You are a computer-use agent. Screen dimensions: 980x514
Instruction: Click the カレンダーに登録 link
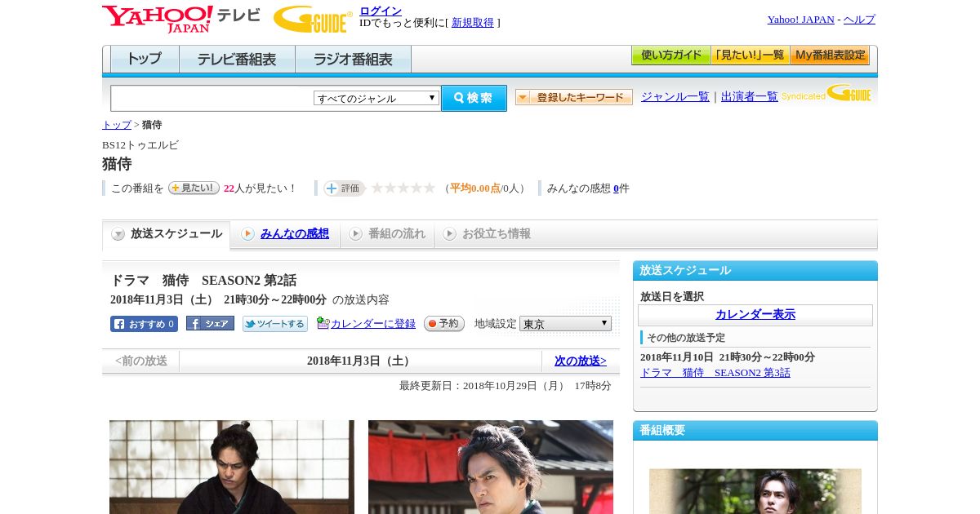coord(373,324)
